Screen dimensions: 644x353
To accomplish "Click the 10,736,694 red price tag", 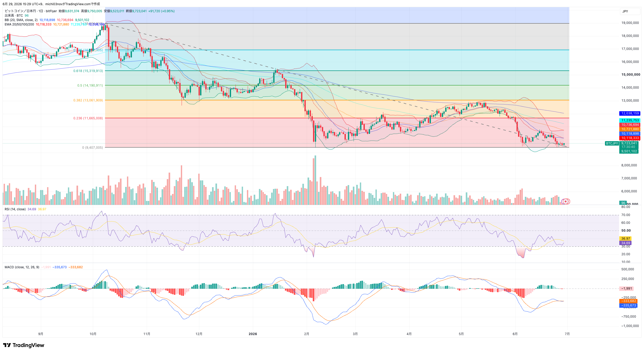I will (630, 125).
